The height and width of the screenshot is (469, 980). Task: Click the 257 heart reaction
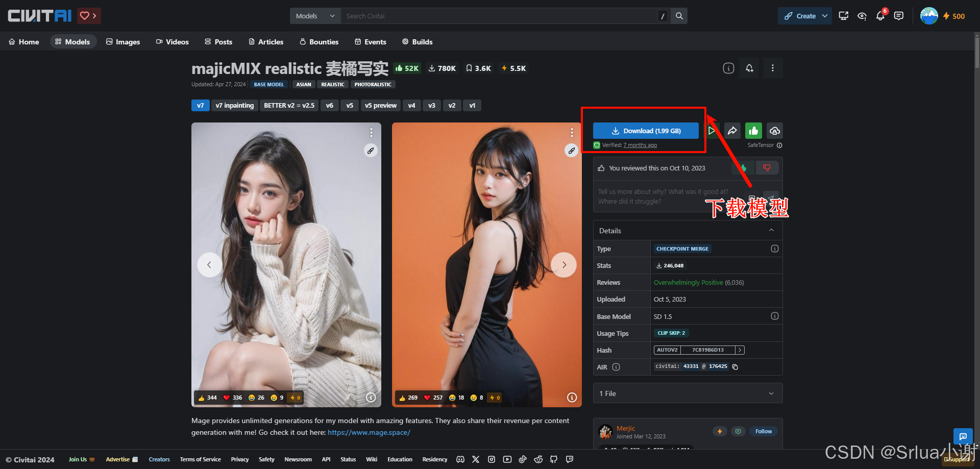coord(433,398)
